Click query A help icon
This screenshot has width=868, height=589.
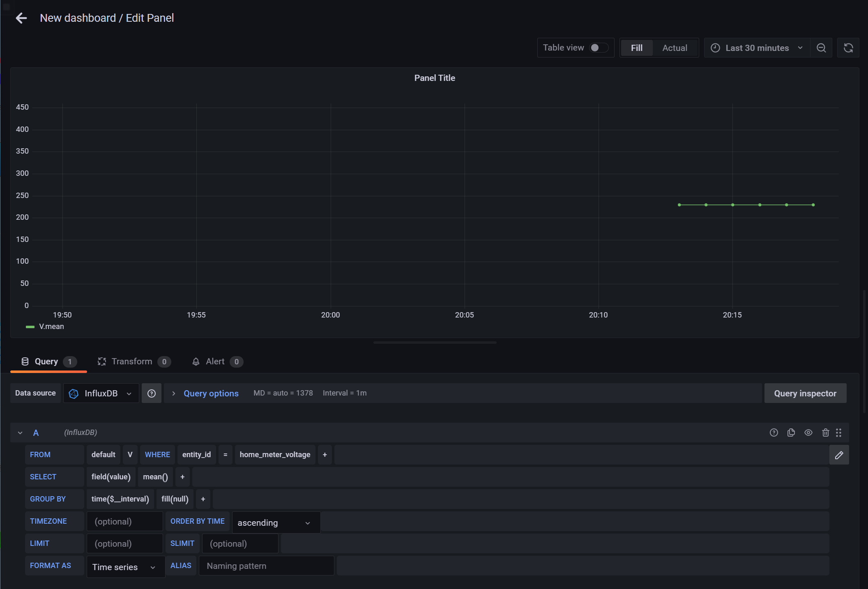pos(774,433)
